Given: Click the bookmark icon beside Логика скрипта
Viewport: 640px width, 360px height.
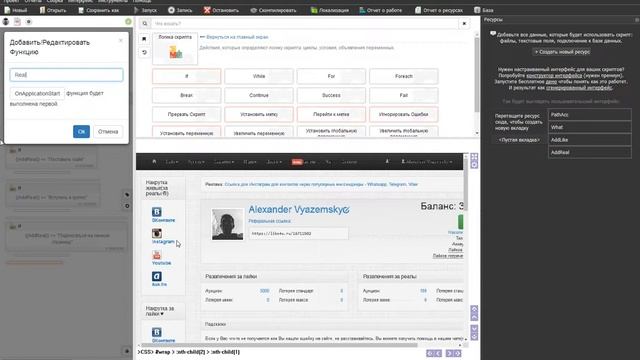Looking at the screenshot, I should click(x=144, y=39).
